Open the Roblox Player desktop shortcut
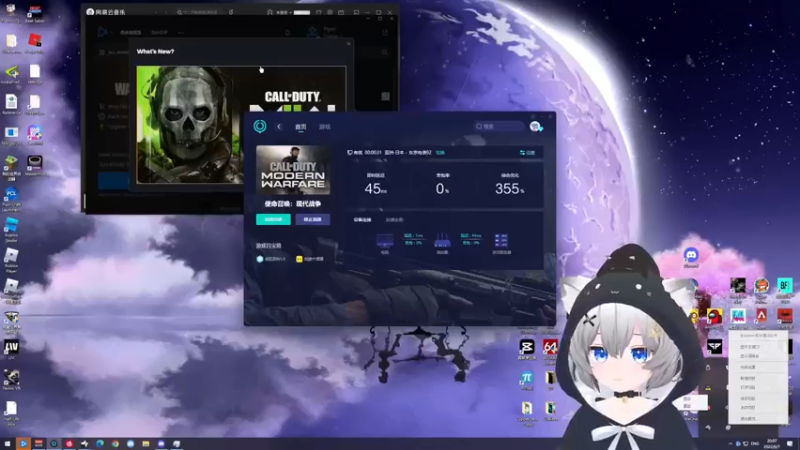 [x=11, y=259]
